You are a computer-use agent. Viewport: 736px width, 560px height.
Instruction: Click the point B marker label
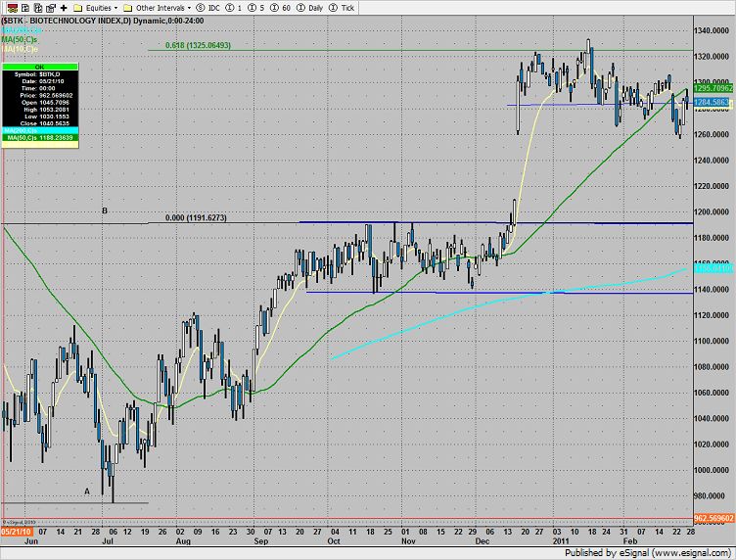point(105,210)
